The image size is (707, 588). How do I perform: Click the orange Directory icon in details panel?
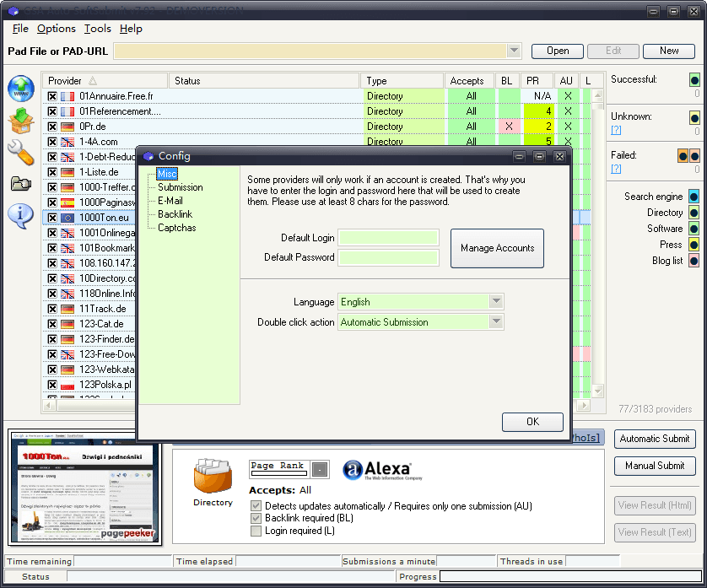click(213, 477)
